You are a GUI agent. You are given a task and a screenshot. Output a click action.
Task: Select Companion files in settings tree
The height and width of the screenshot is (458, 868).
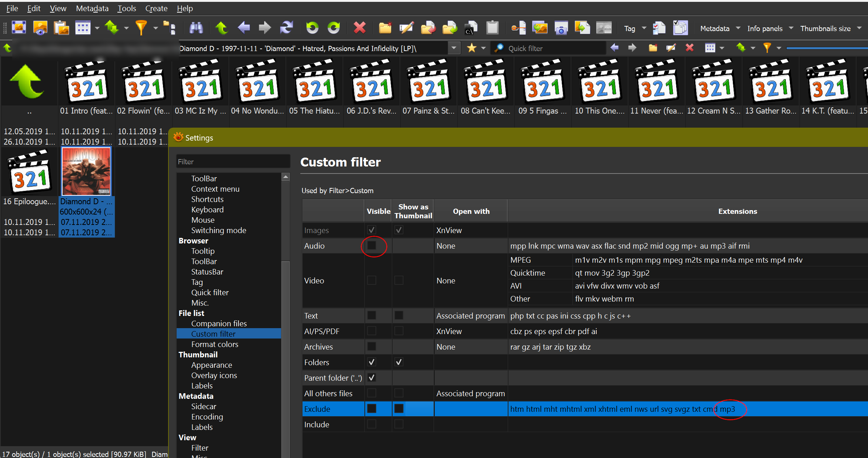[x=218, y=323]
